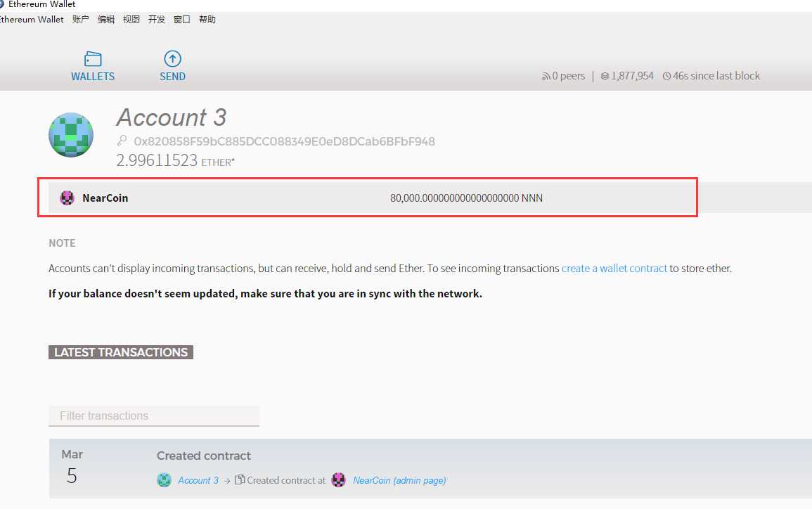
Task: Open the 开发 menu
Action: (x=156, y=19)
